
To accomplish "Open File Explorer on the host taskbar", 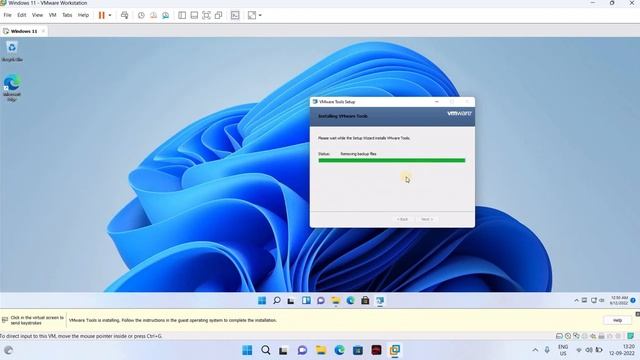I will coord(321,350).
